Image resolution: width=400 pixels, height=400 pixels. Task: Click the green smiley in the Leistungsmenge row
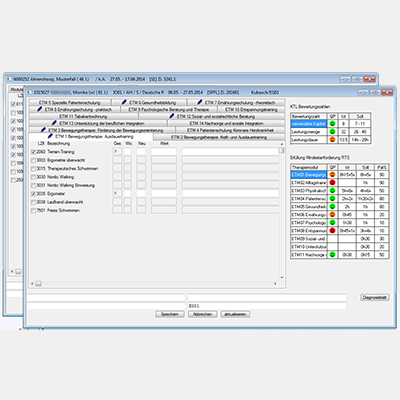pyautogui.click(x=332, y=132)
